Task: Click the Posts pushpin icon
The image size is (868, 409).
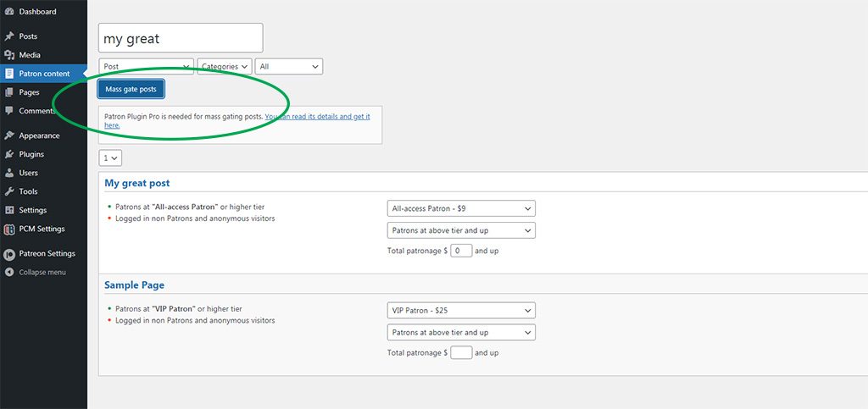Action: pyautogui.click(x=8, y=36)
